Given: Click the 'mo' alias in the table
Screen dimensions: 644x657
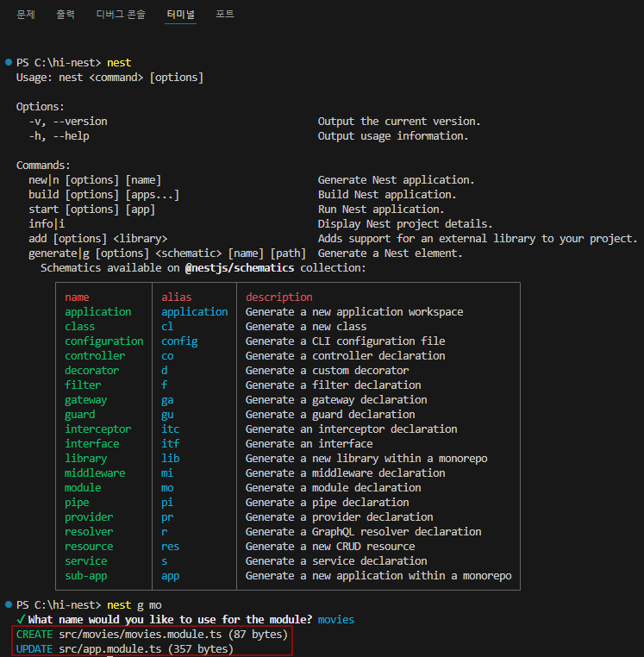Looking at the screenshot, I should coord(167,488).
